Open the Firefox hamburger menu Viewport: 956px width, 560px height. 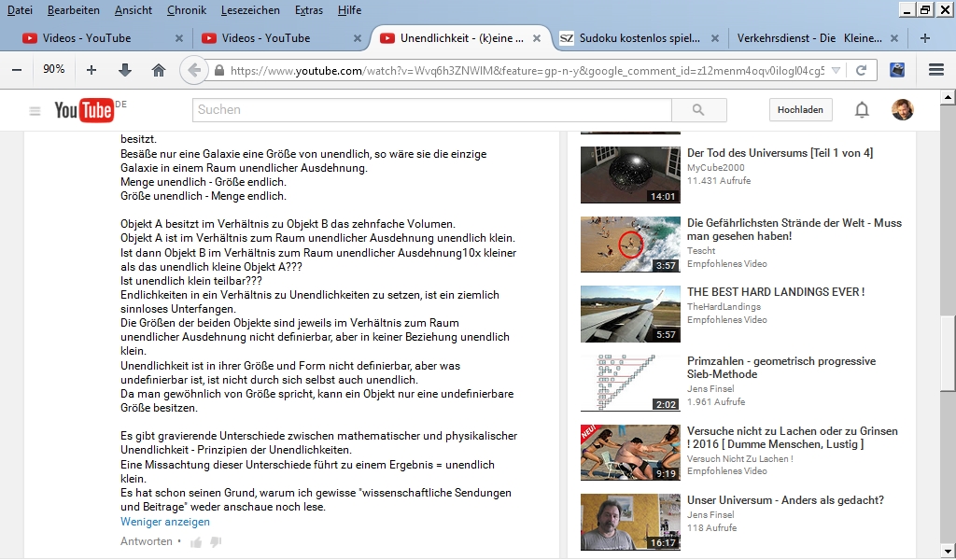click(936, 70)
